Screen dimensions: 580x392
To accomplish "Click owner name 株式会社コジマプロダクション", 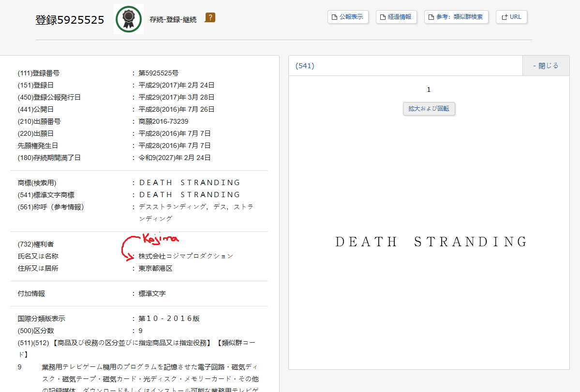I will point(186,256).
